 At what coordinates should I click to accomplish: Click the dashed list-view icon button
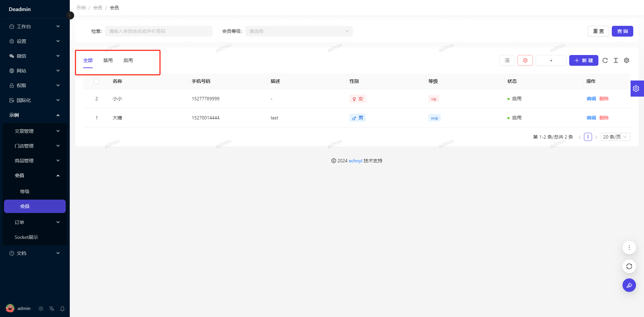[507, 60]
